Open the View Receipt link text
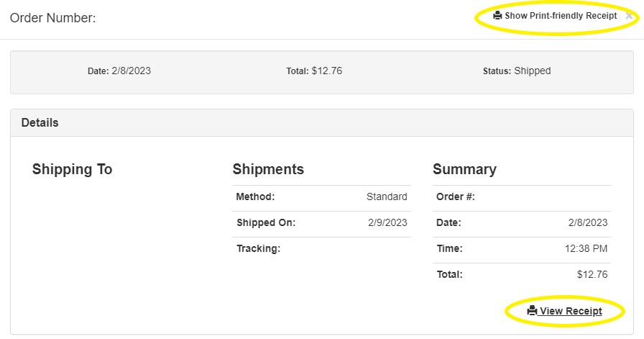644x339 pixels. coord(571,311)
